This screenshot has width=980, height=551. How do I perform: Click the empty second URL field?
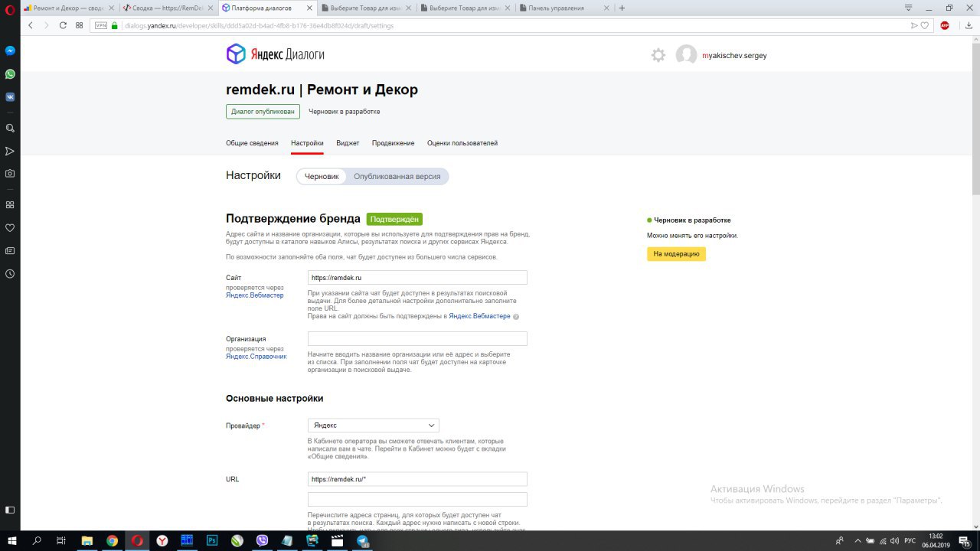[417, 500]
